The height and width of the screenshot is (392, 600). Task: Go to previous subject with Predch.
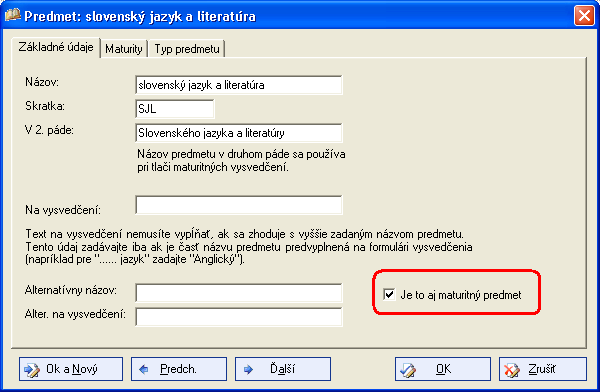coord(179,369)
